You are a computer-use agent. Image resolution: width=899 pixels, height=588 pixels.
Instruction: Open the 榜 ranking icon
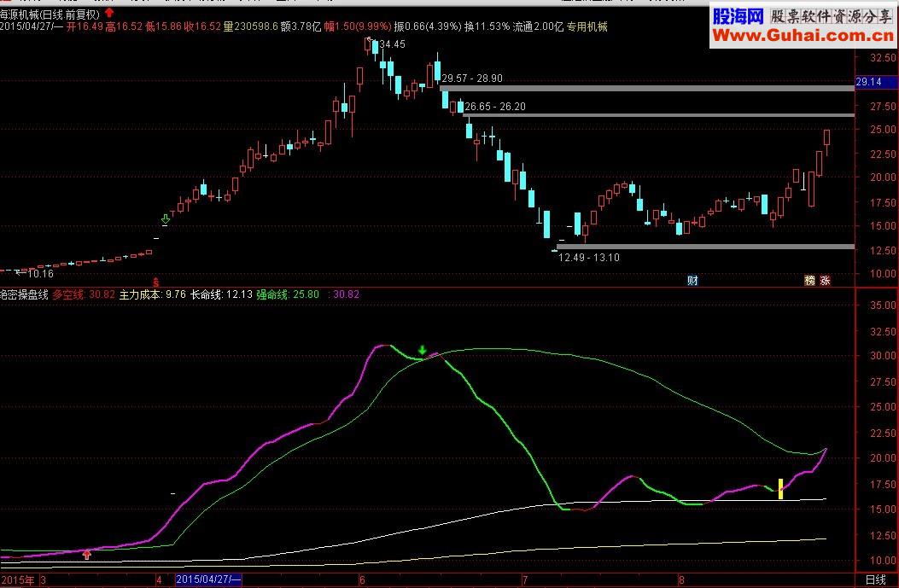coord(809,280)
